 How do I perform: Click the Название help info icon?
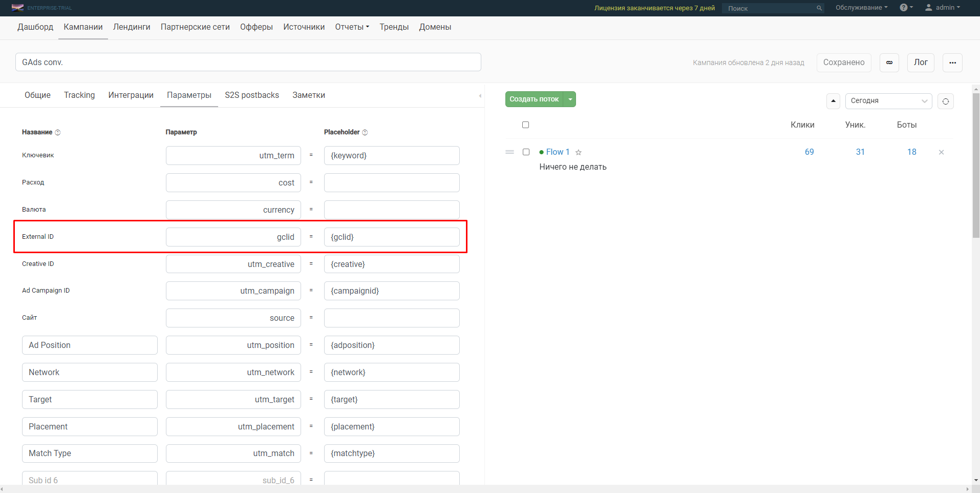57,132
